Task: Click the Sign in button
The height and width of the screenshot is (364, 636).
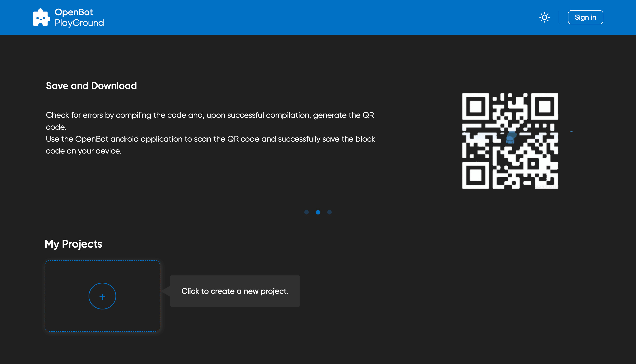Action: tap(585, 17)
